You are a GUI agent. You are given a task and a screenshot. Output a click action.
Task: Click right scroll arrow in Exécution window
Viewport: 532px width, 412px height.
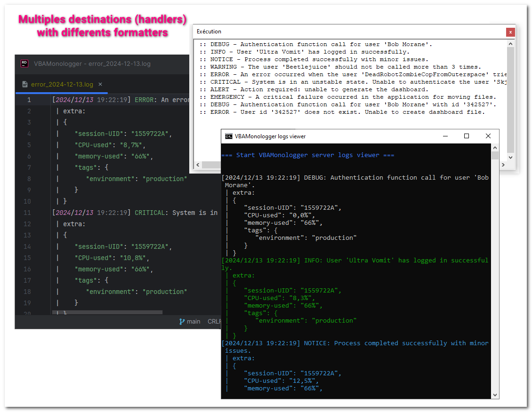503,165
